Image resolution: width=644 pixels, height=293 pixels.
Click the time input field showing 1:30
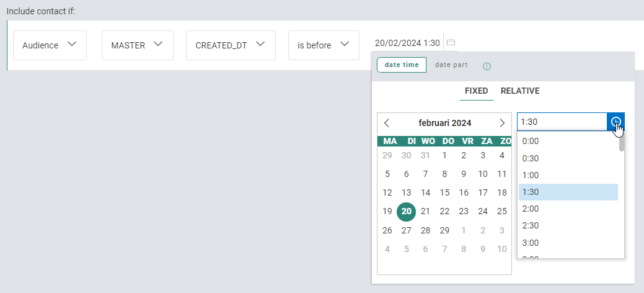[562, 122]
